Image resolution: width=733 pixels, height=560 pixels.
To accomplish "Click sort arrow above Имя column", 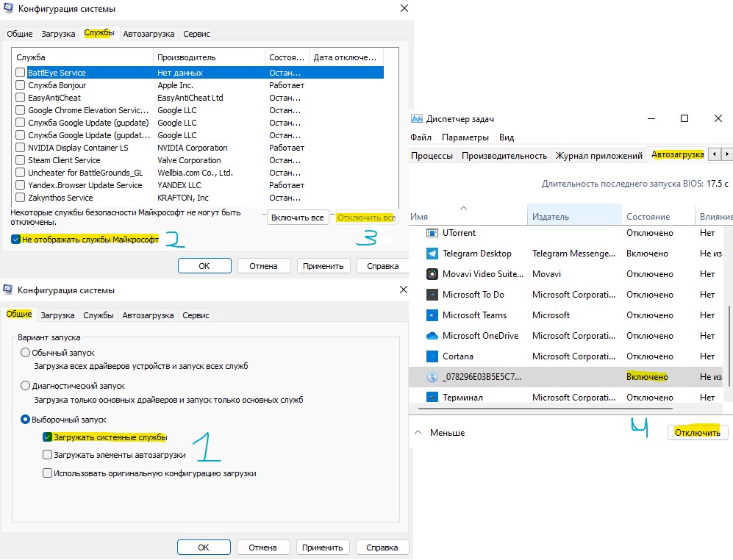I will point(463,208).
